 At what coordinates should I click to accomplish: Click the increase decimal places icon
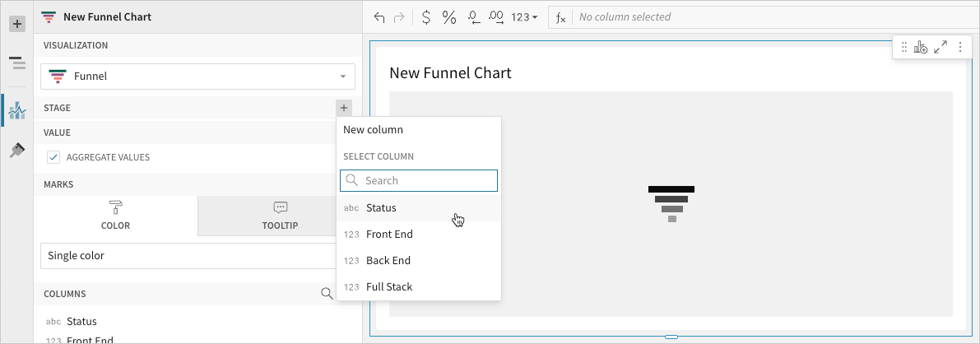pyautogui.click(x=496, y=17)
